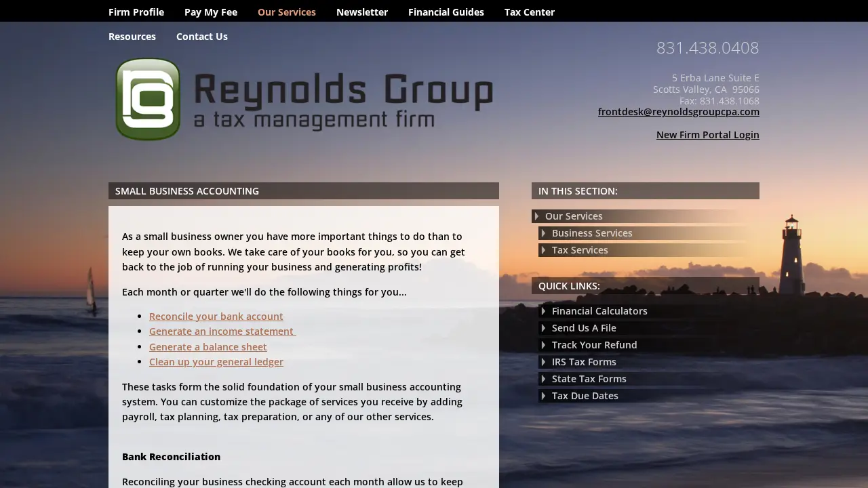This screenshot has width=868, height=488.
Task: Click the 5 Erba Lane Suite E address
Action: pyautogui.click(x=715, y=78)
